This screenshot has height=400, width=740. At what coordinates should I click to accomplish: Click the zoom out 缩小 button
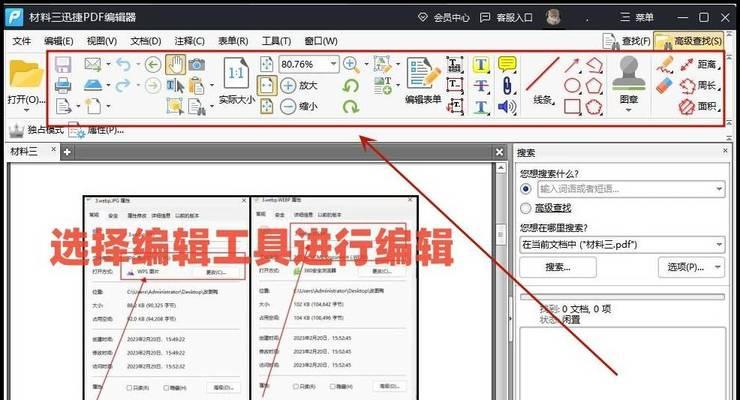point(299,106)
